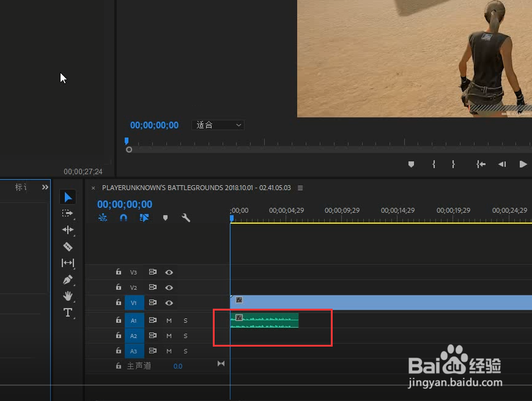Screen dimensions: 532x401
Task: Toggle sync lock for V3
Action: coord(153,272)
